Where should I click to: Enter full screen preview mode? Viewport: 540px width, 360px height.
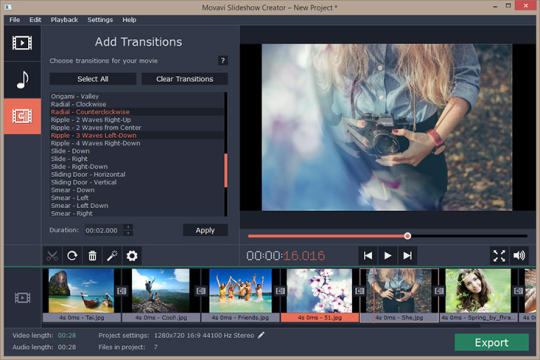click(499, 256)
